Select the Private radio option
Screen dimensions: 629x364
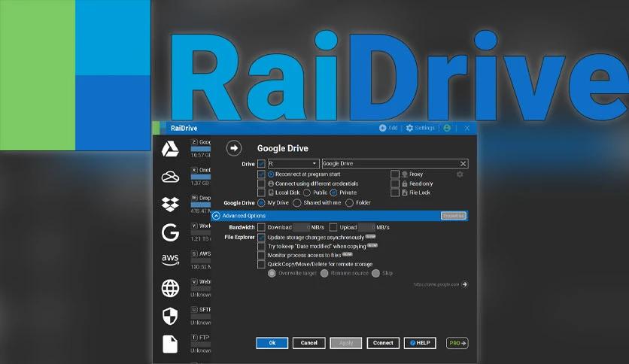[333, 193]
